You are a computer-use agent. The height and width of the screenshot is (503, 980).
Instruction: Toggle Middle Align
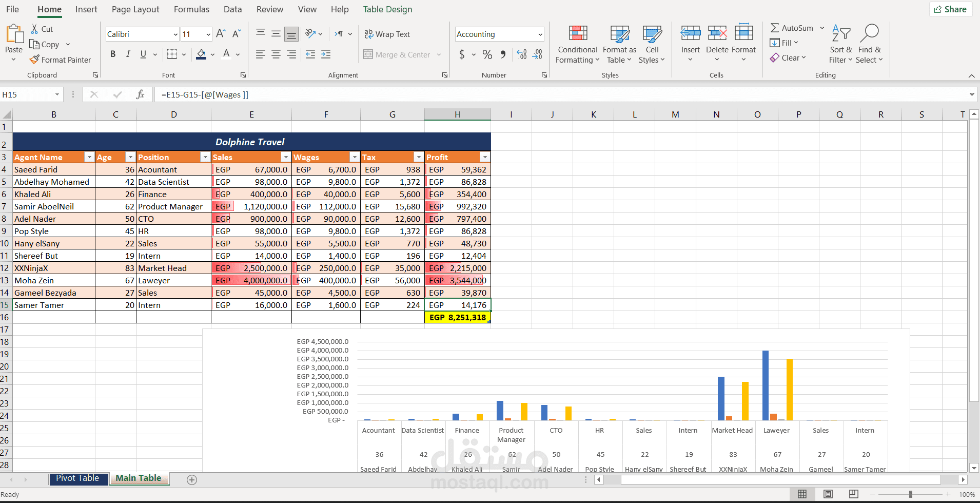(x=276, y=34)
